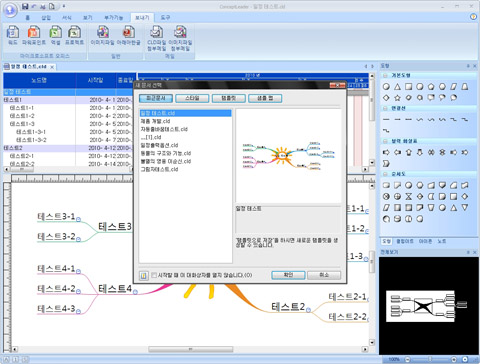Select the triangle shape in basic shapes
Screen dimensions: 480x364
pyautogui.click(x=397, y=87)
